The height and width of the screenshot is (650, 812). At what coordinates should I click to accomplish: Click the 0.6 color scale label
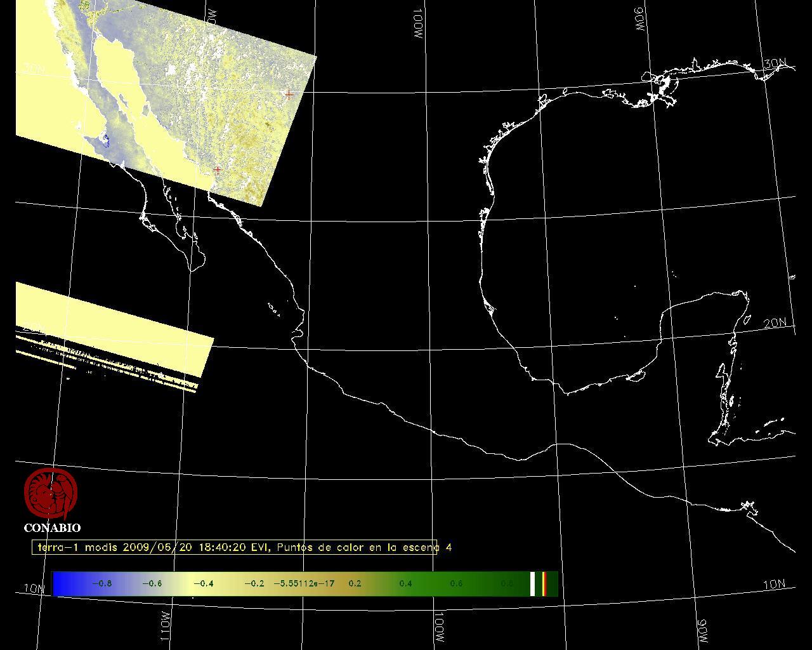click(x=456, y=583)
